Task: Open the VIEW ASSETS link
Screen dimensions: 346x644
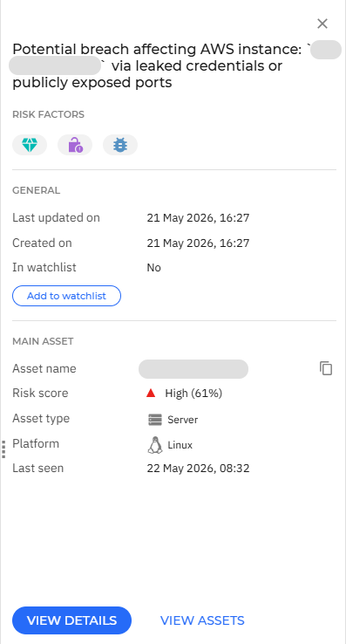Action: point(202,620)
